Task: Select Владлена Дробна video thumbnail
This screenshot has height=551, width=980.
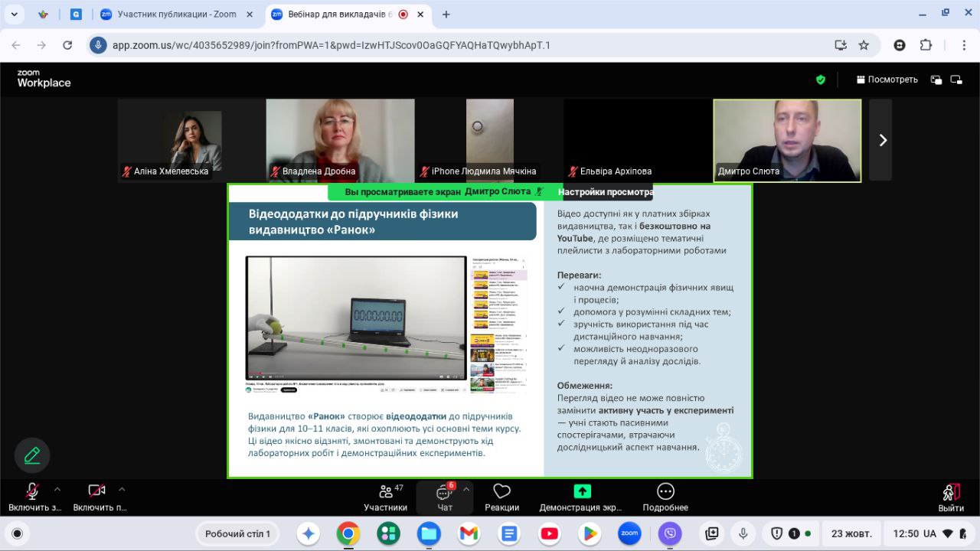Action: (x=340, y=140)
